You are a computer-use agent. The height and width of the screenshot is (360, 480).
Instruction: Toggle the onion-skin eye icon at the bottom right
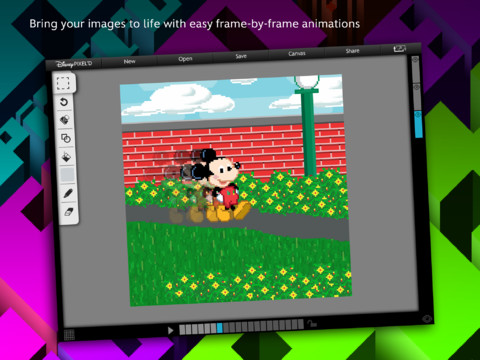(x=427, y=319)
